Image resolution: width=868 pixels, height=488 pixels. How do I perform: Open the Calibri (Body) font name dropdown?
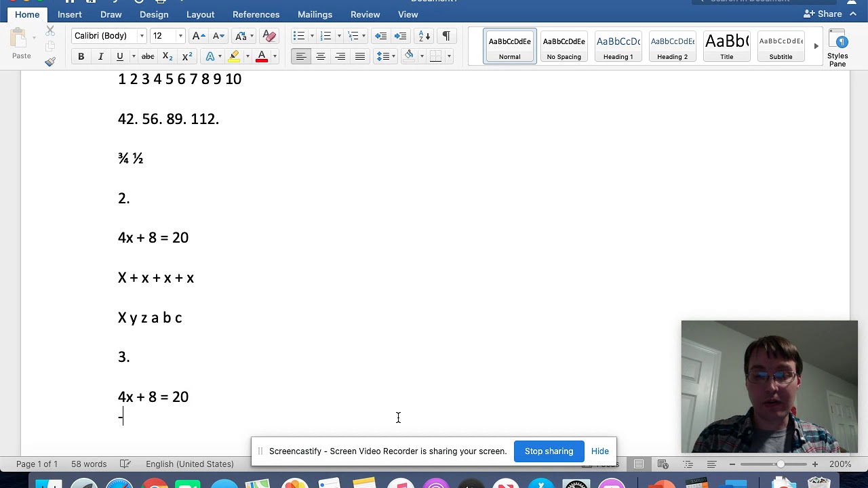click(x=142, y=36)
